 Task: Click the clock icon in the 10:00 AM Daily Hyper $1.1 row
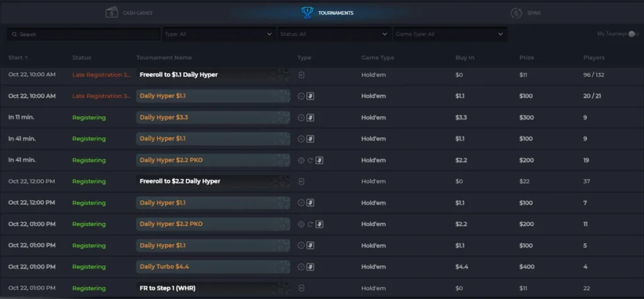click(301, 96)
